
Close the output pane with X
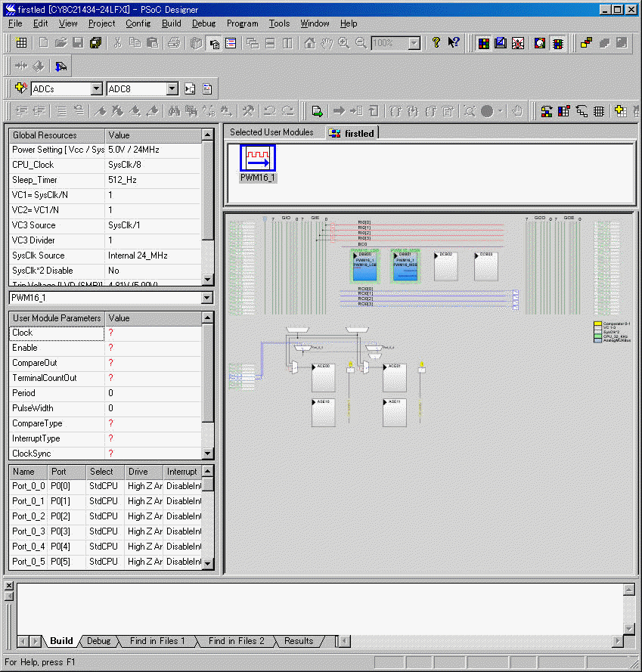(x=9, y=585)
